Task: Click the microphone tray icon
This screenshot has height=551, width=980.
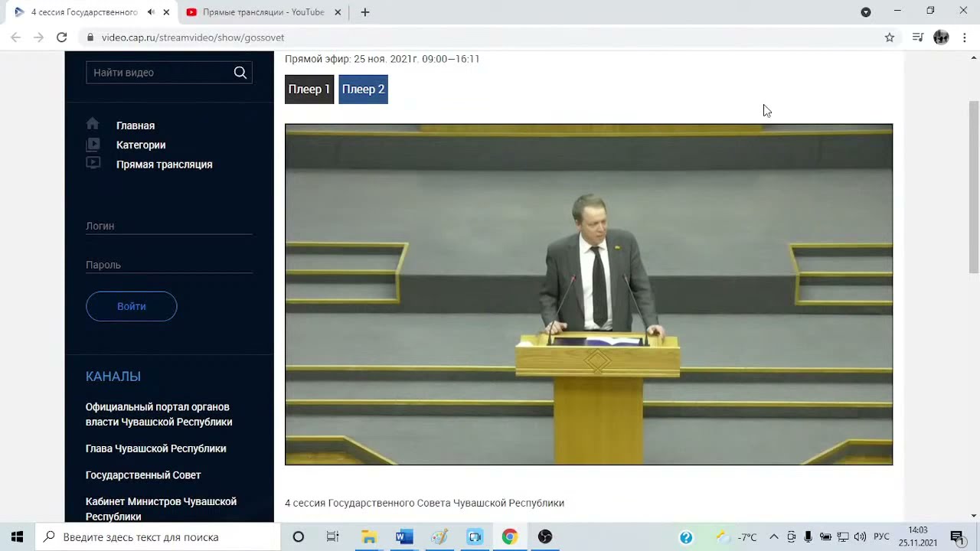Action: tap(808, 537)
